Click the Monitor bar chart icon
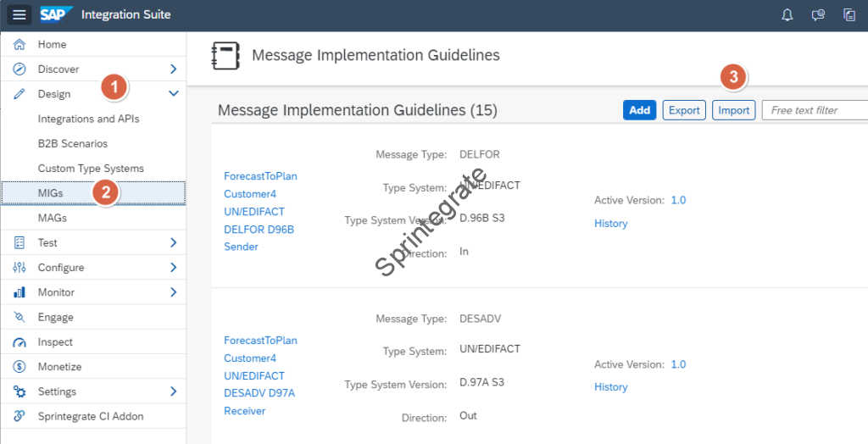868x444 pixels. pyautogui.click(x=19, y=292)
